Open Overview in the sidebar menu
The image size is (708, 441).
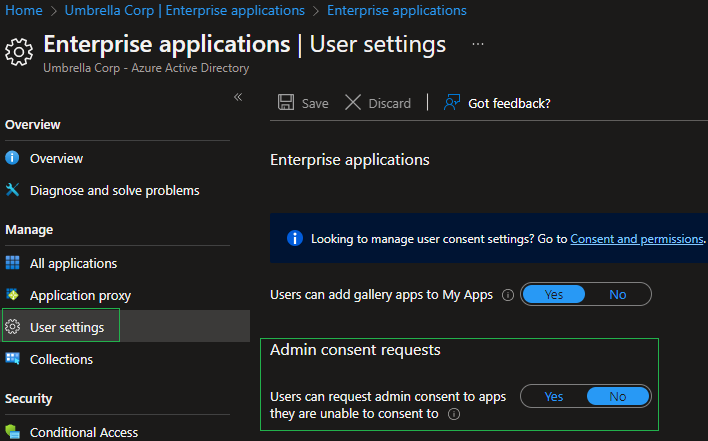click(x=56, y=158)
